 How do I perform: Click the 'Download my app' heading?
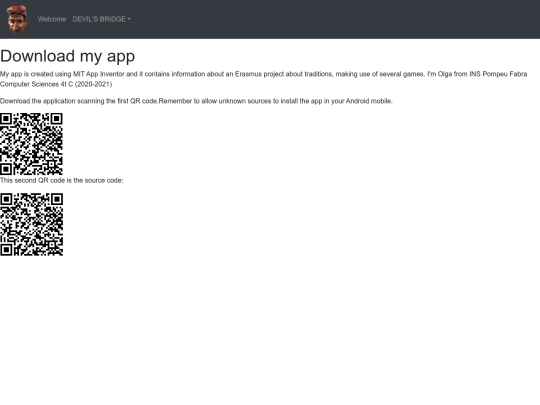point(68,56)
